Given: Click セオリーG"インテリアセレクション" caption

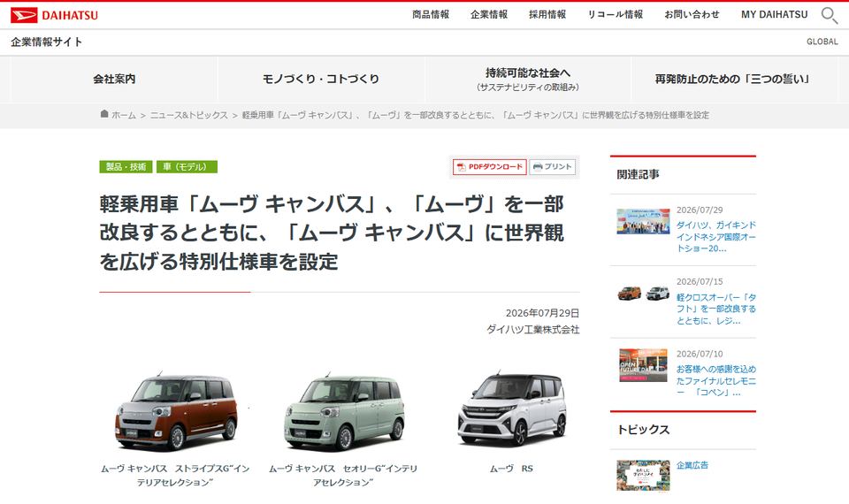Looking at the screenshot, I should (343, 476).
